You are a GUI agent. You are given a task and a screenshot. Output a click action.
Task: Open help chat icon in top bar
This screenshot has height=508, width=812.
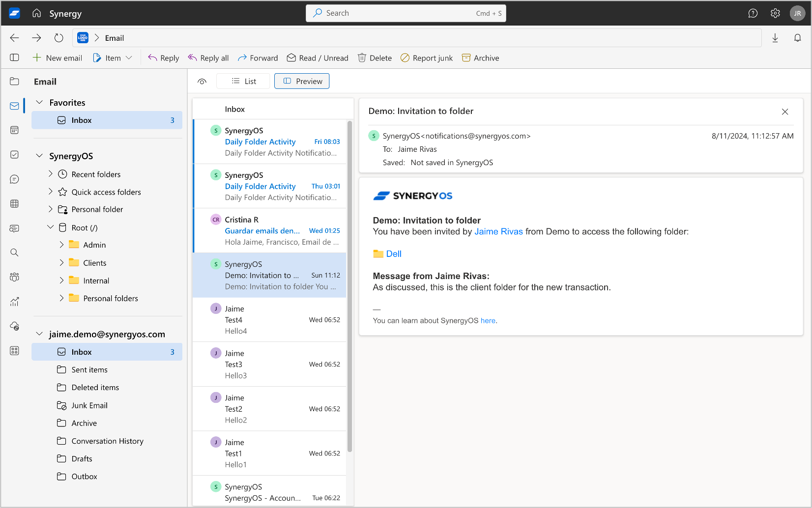pyautogui.click(x=753, y=13)
